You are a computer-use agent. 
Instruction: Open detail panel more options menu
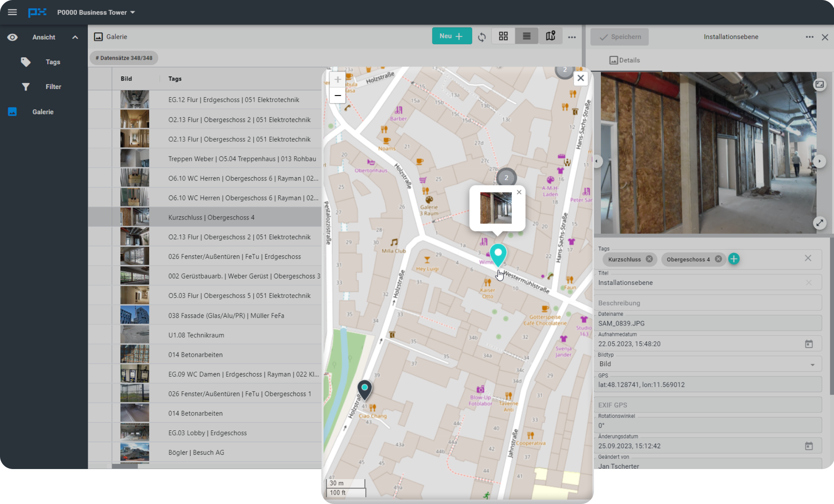click(x=810, y=37)
